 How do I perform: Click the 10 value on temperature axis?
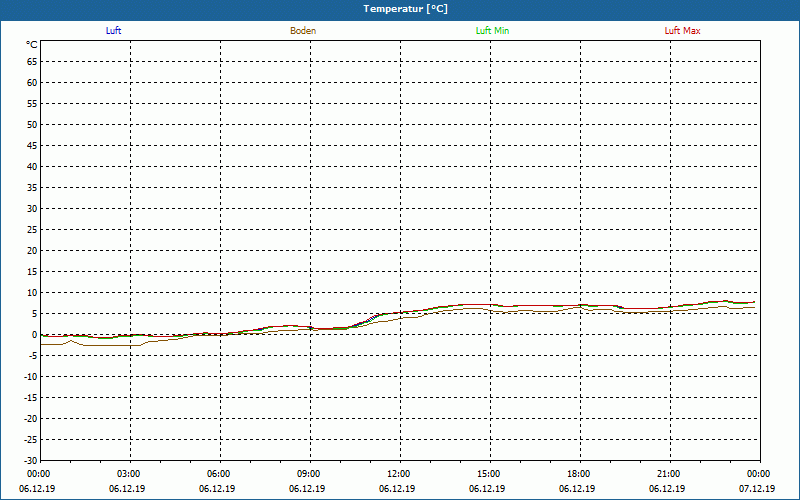pos(32,293)
